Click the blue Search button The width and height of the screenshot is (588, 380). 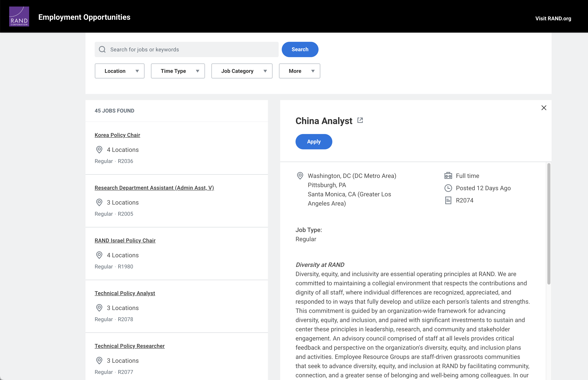coord(300,49)
